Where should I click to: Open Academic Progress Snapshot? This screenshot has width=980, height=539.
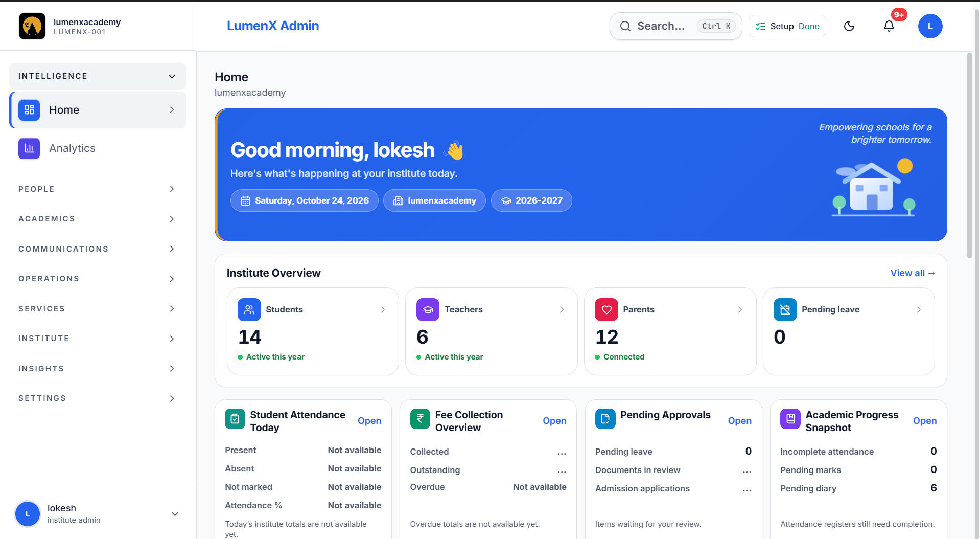[x=925, y=421]
